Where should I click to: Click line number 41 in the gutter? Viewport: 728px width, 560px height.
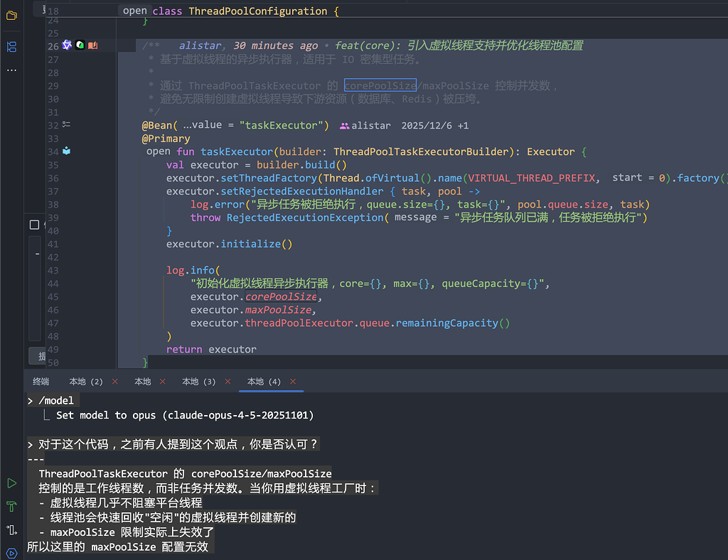point(53,244)
